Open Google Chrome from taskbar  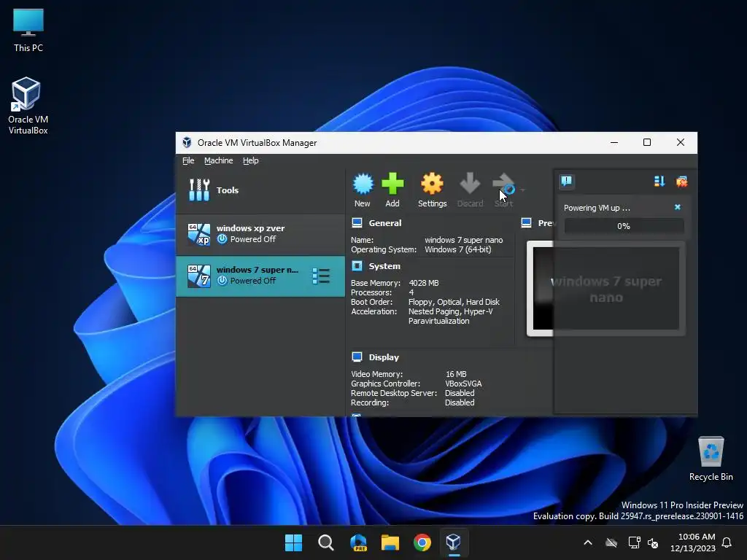tap(422, 542)
